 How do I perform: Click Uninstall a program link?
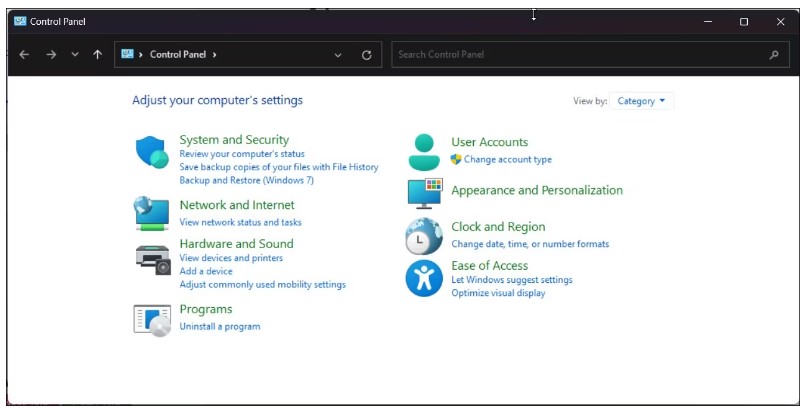tap(220, 327)
